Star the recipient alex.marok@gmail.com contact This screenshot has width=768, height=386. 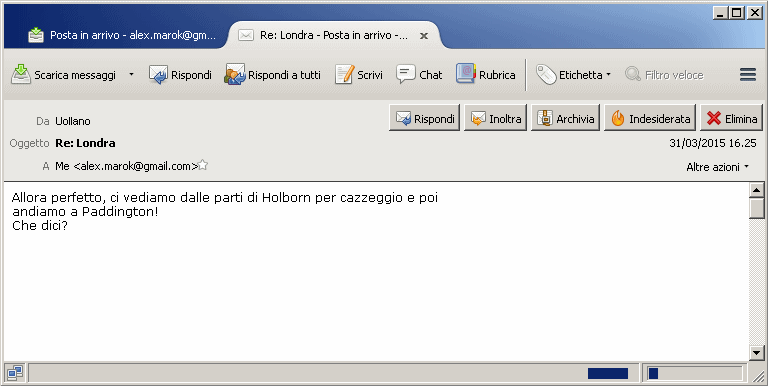203,165
